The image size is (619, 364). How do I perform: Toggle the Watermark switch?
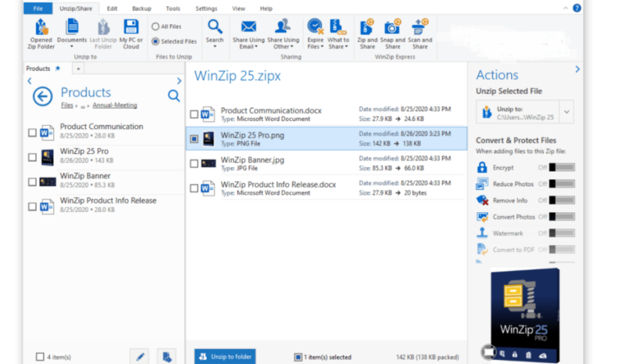(562, 233)
